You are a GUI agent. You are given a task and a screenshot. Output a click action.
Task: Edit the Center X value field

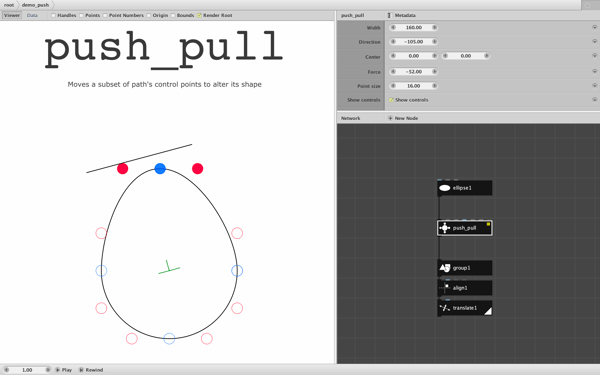coord(414,56)
